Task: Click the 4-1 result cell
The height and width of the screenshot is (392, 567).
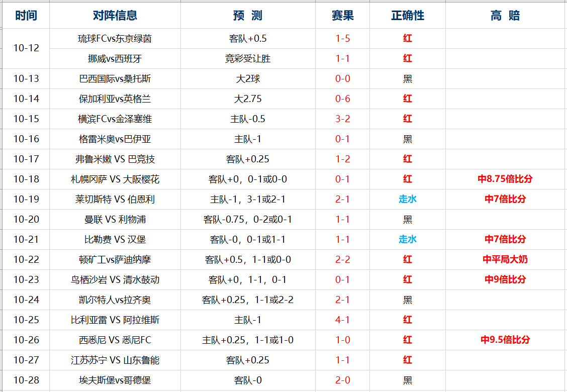Action: [x=342, y=320]
